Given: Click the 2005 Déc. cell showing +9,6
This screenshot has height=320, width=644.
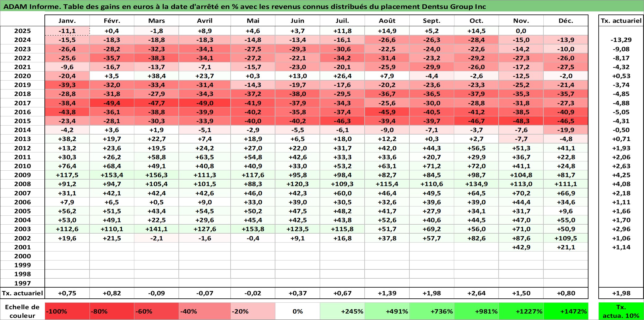Looking at the screenshot, I should point(566,211).
